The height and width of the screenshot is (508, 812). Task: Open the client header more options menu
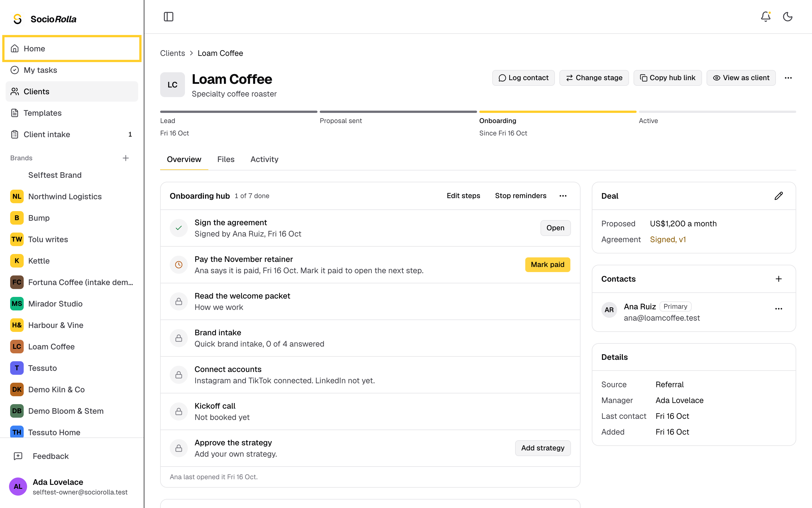tap(788, 78)
